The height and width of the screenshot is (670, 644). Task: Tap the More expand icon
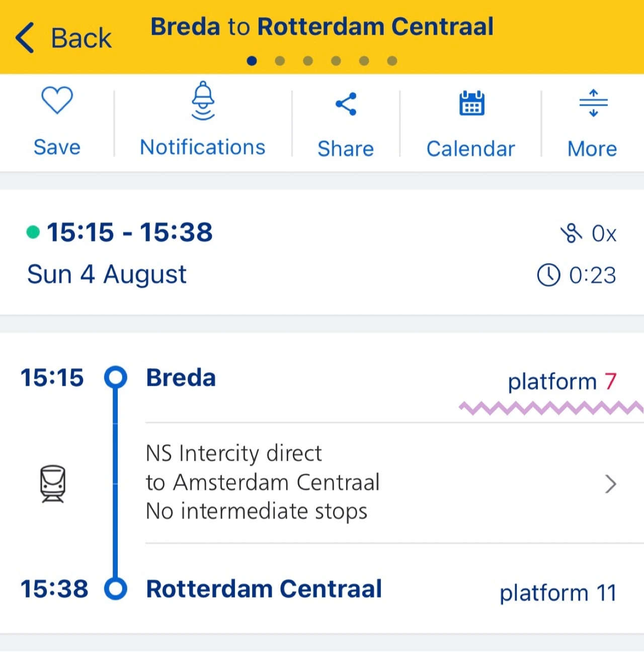click(x=593, y=103)
